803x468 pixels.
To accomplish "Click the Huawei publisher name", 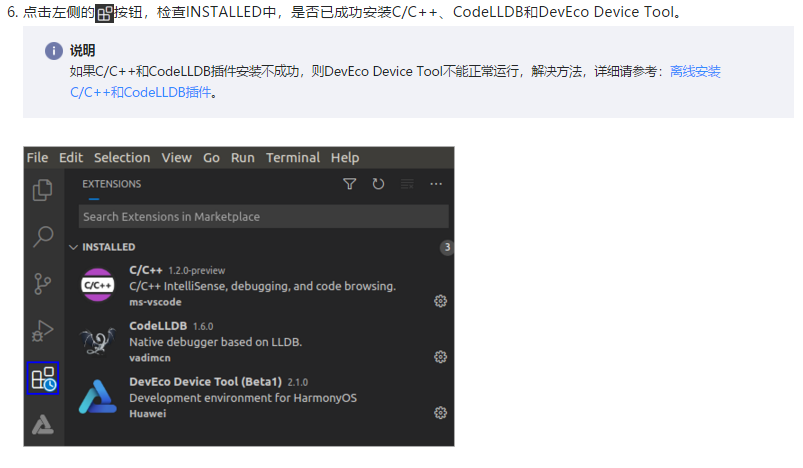I will pyautogui.click(x=147, y=414).
